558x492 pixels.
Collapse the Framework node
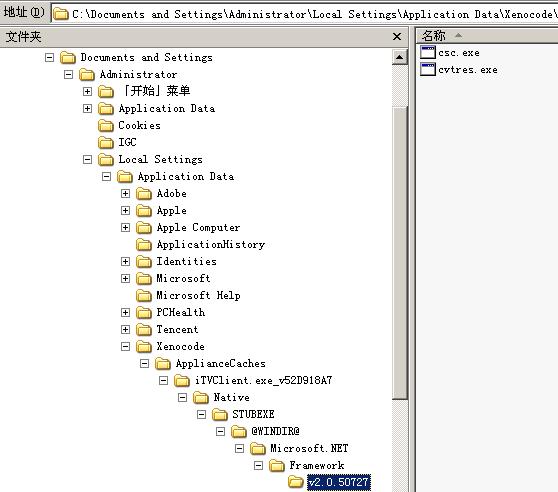tap(258, 465)
